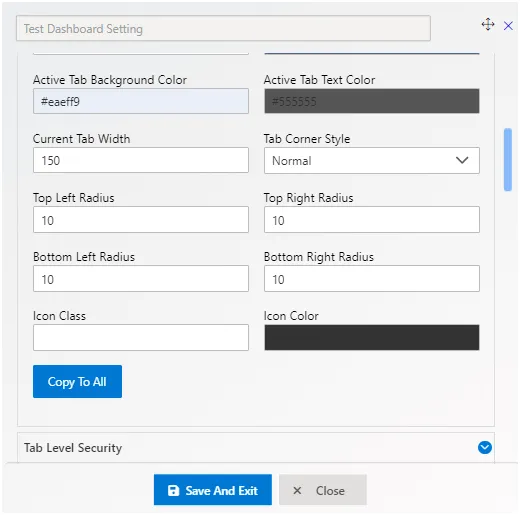Viewport: 520px width, 515px height.
Task: Click the Current Tab Width input field
Action: pos(141,160)
